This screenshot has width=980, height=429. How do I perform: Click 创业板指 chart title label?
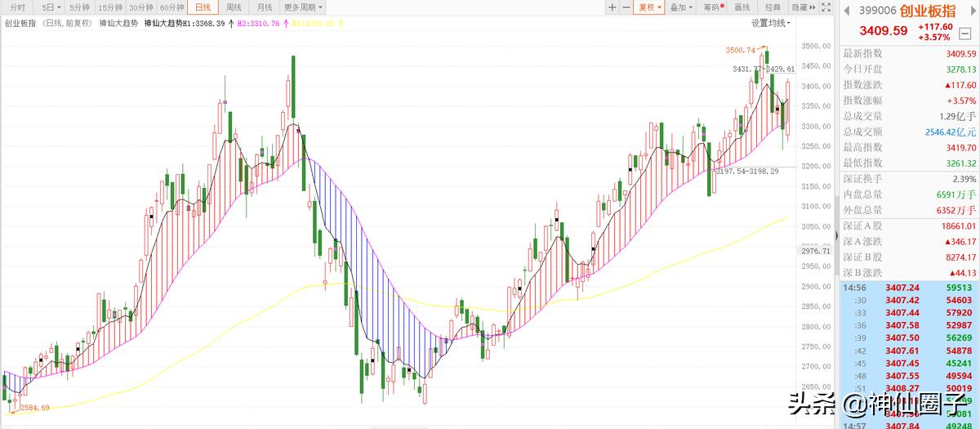click(20, 24)
